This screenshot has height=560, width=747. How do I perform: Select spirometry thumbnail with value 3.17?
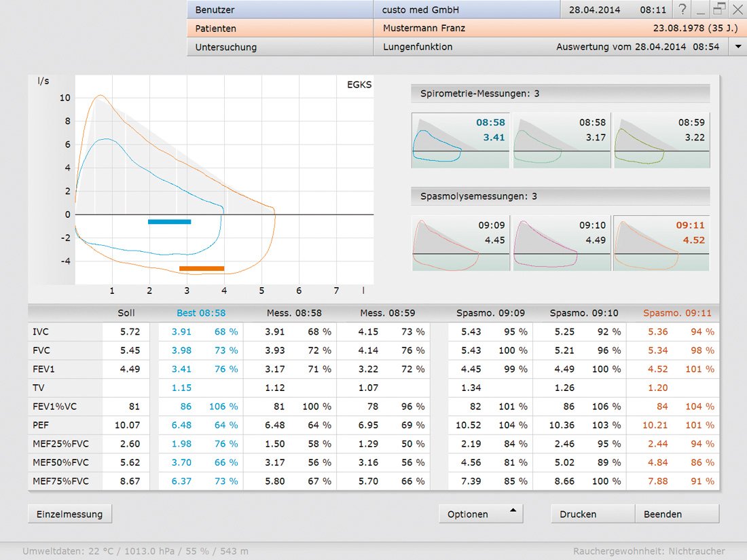pos(560,141)
